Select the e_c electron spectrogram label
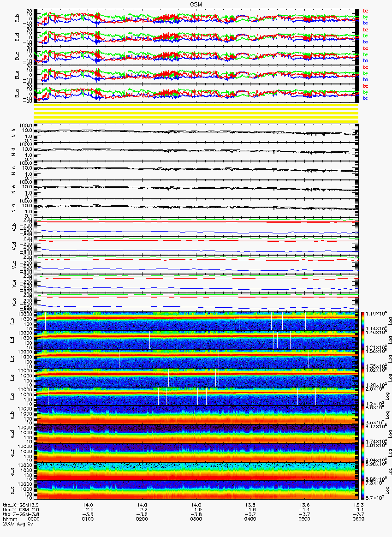Image resolution: width=392 pixels, height=537 pixels. (x=12, y=453)
